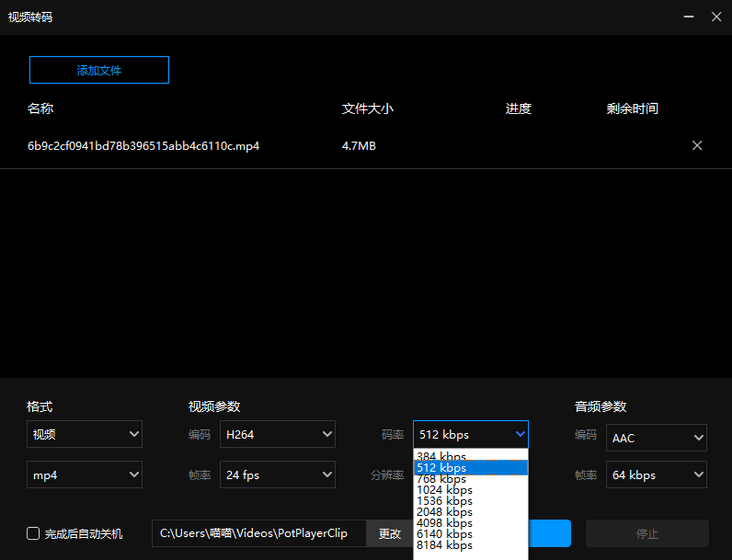Remove the mp4 file from list

(x=697, y=146)
